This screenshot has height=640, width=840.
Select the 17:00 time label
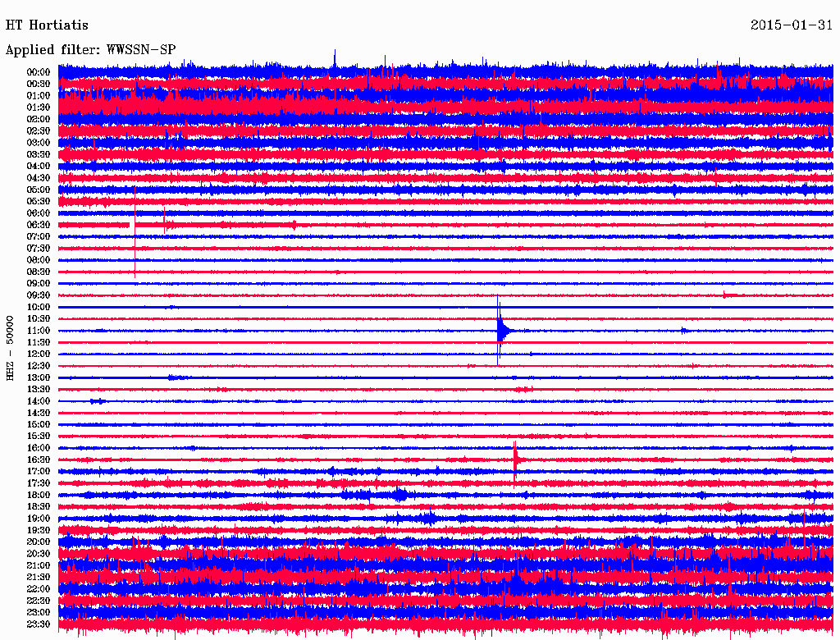pos(39,472)
